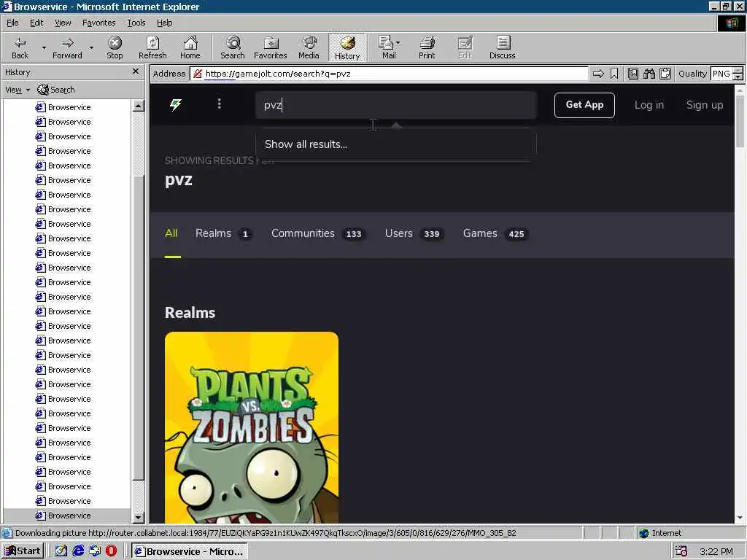Switch to the Users tab
Image resolution: width=747 pixels, height=560 pixels.
click(x=414, y=233)
